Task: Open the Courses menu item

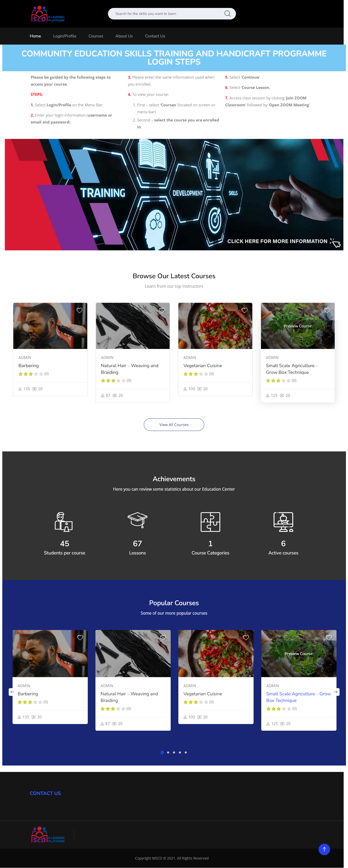Action: point(96,36)
